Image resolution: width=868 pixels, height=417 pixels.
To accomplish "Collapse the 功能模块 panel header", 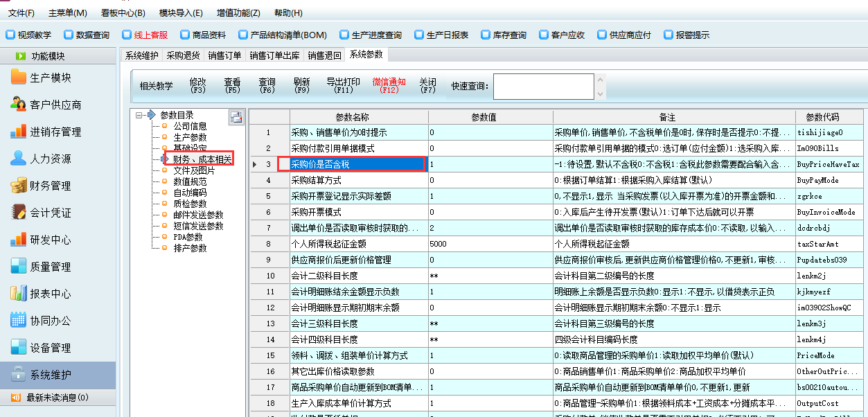I will tap(57, 56).
